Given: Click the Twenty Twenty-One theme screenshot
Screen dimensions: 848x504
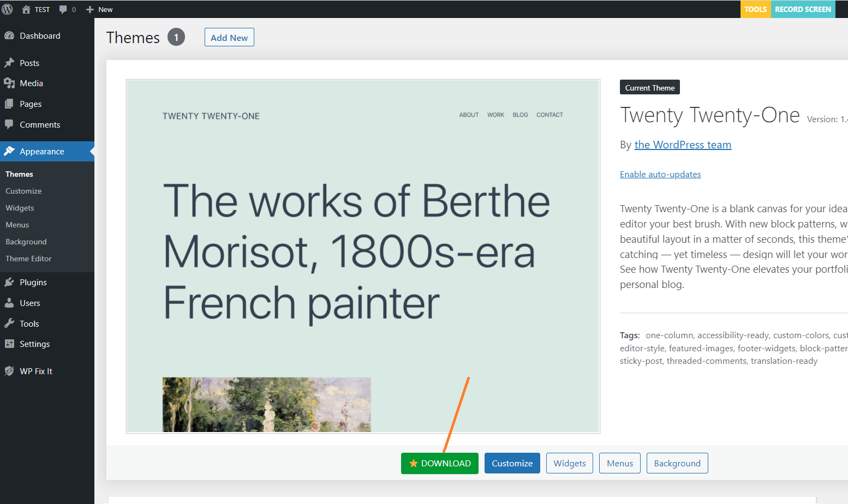Looking at the screenshot, I should pos(363,256).
